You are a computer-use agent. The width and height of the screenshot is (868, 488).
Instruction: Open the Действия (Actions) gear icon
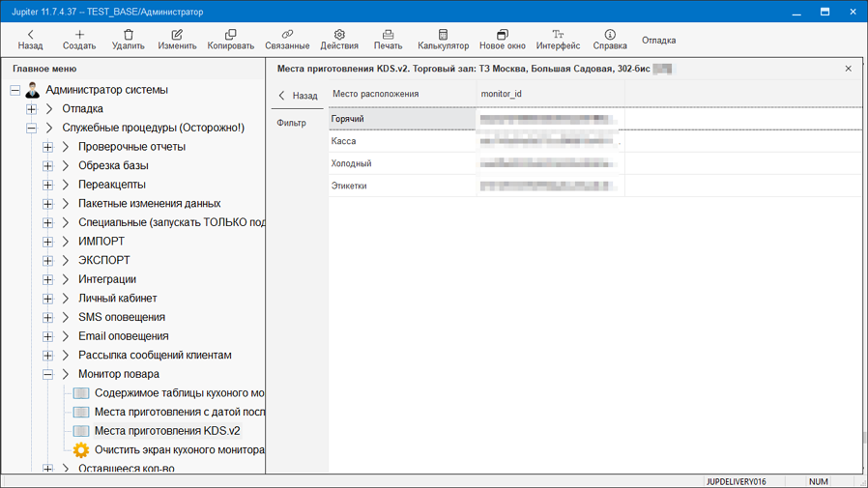pyautogui.click(x=339, y=35)
